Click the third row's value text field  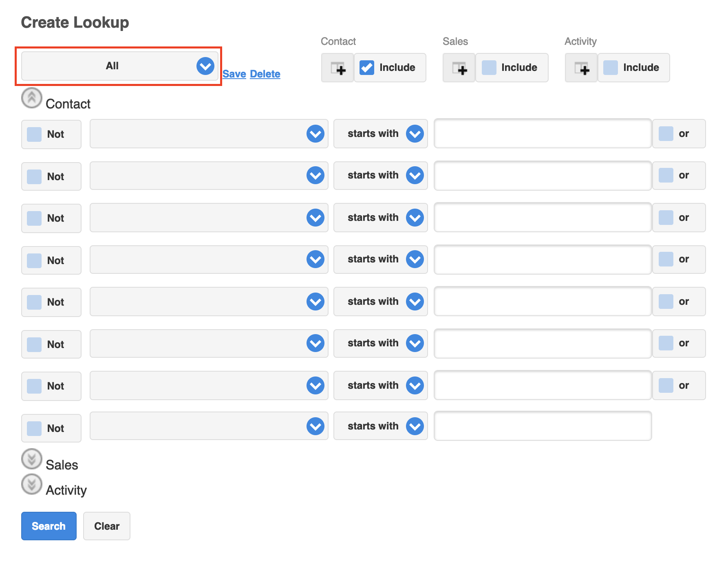(x=543, y=218)
